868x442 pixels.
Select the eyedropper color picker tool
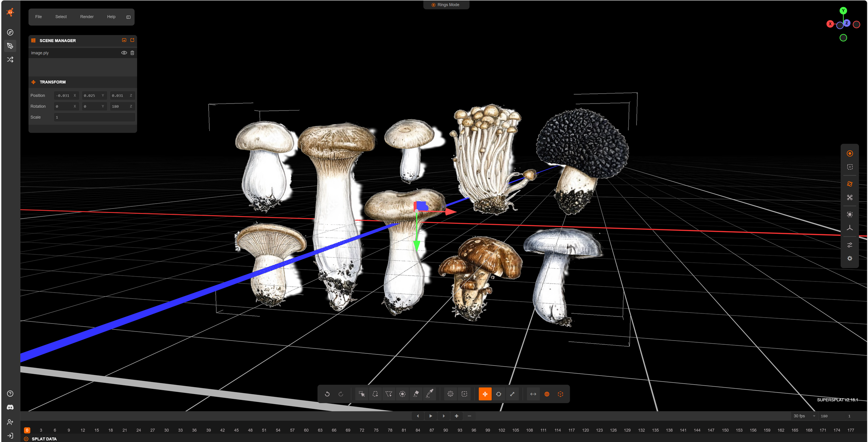429,394
